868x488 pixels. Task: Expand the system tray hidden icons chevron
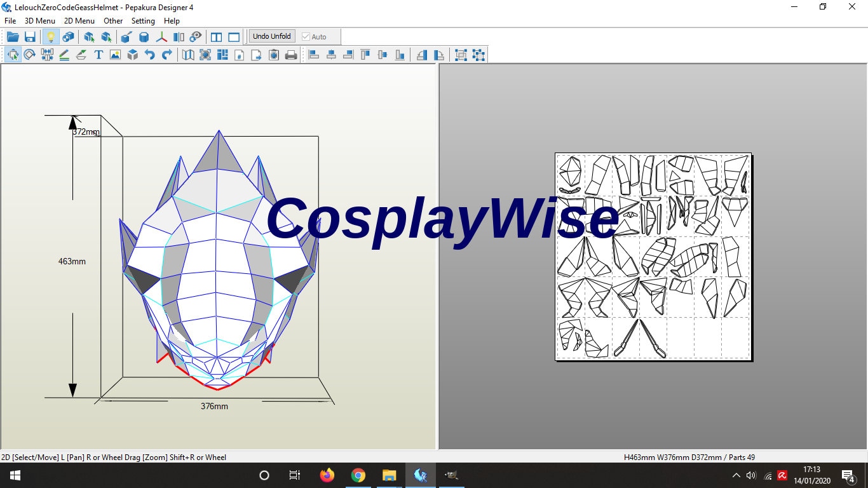(x=736, y=475)
